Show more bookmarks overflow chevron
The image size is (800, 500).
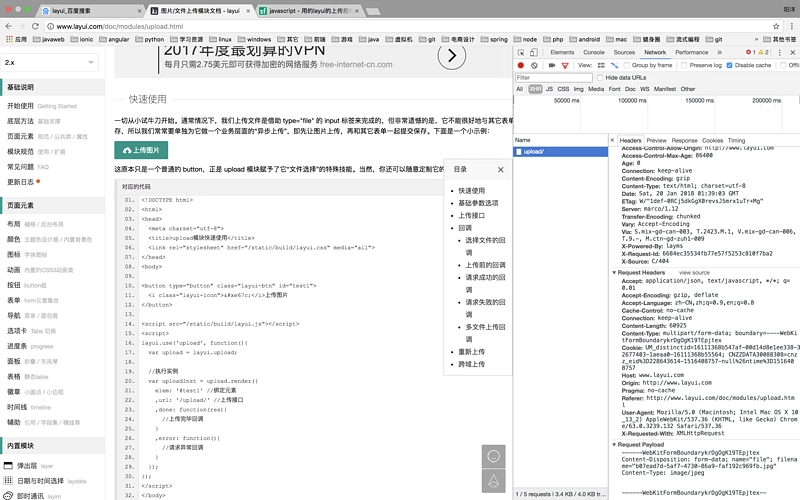point(756,39)
